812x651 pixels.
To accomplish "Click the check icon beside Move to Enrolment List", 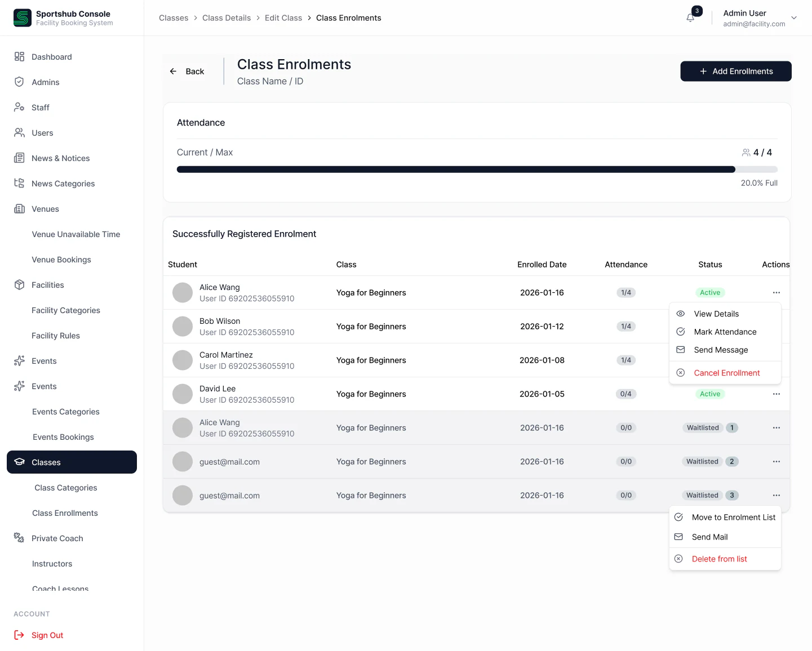I will [x=678, y=517].
